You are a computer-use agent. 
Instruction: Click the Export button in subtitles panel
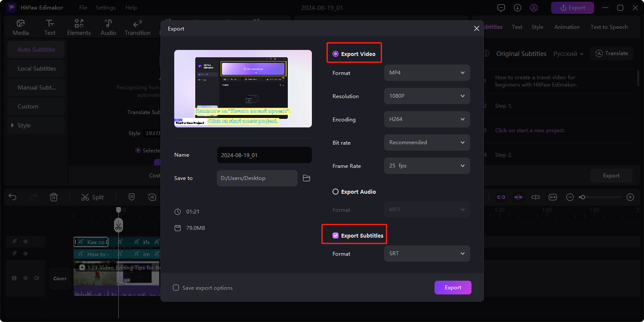(x=611, y=176)
